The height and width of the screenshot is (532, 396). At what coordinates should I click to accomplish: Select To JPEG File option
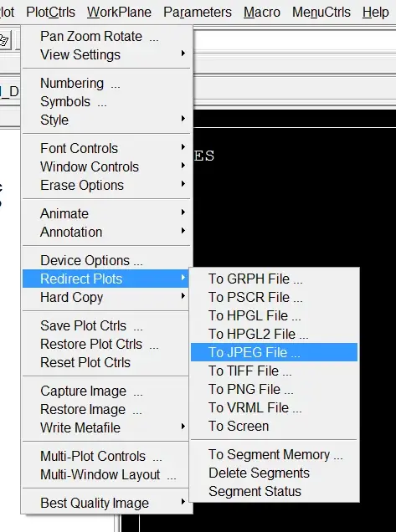tap(274, 352)
